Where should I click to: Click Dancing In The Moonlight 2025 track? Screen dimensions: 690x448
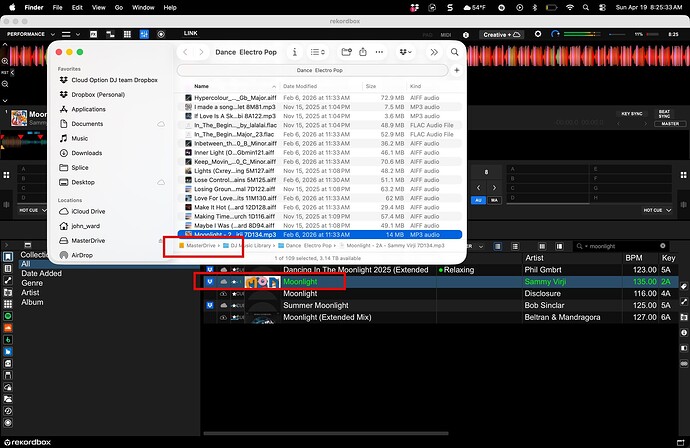pos(356,270)
